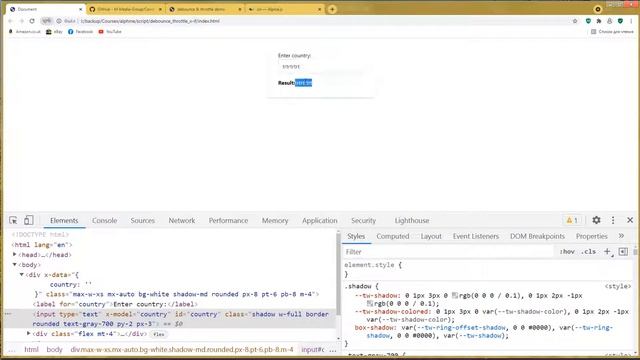This screenshot has height=360, width=640.
Task: Open DevTools settings gear
Action: coord(596,220)
